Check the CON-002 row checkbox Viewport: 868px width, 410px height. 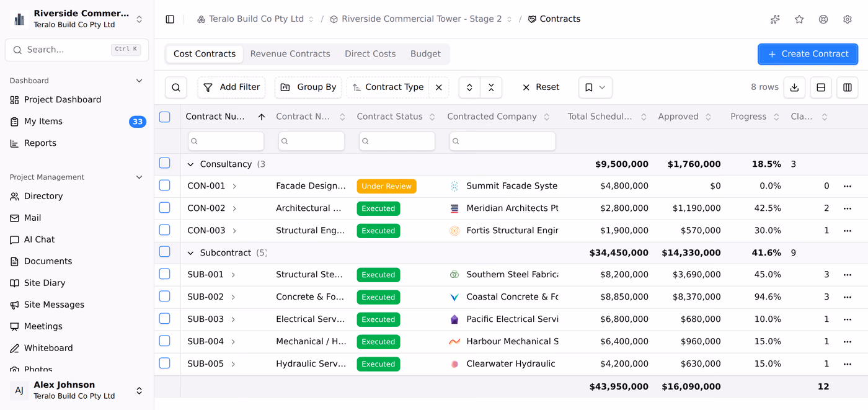pos(164,208)
